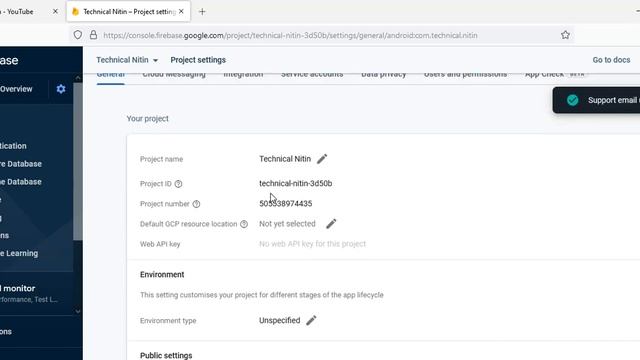Open Functions item in sidebar
Image resolution: width=640 pixels, height=360 pixels.
tap(4, 236)
